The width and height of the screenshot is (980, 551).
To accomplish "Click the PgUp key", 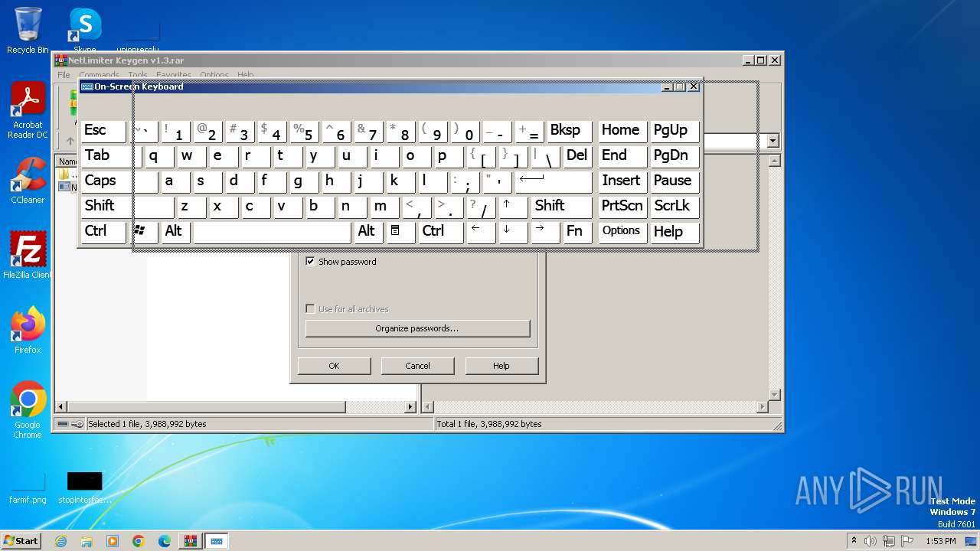I will point(674,131).
